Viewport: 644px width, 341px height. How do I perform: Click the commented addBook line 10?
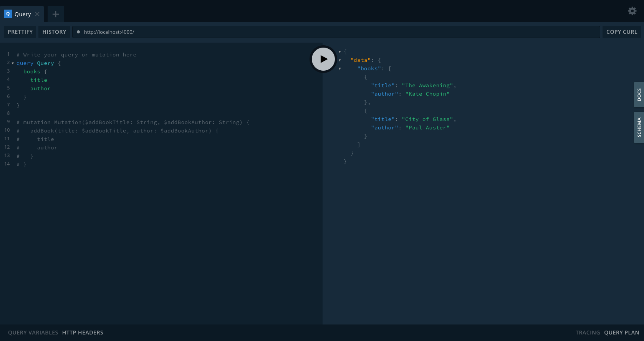[x=118, y=131]
